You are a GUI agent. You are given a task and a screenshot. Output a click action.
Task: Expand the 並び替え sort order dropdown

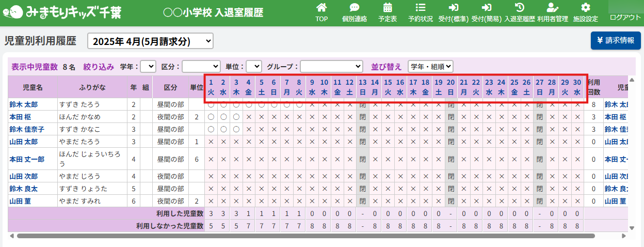(430, 67)
